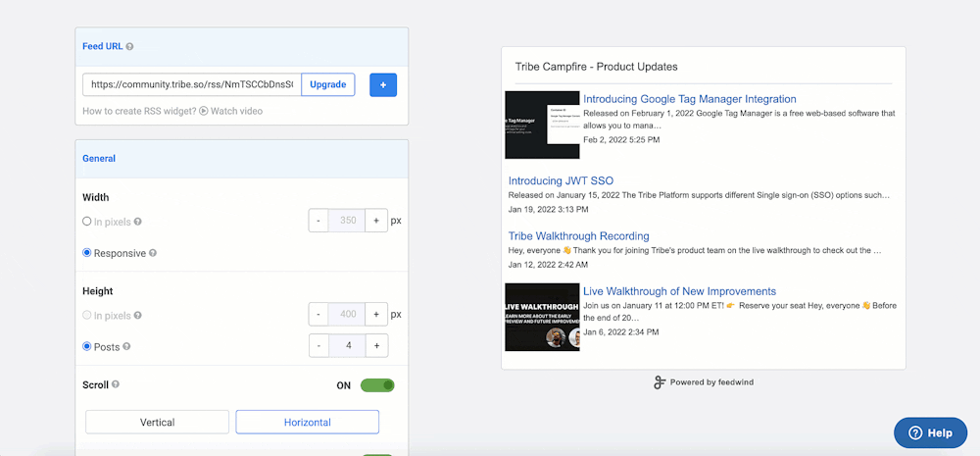Viewport: 980px width, 456px height.
Task: Open Introducing Google Tag Manager Integration link
Action: (x=689, y=99)
